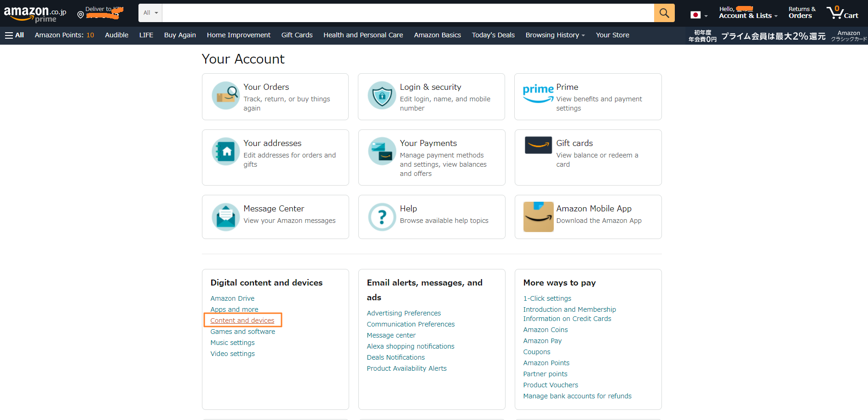Click the Your Orders package icon

225,95
